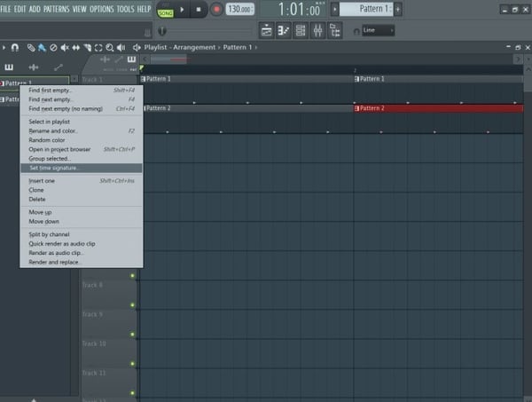Click 'Delete' in the context menu
This screenshot has height=402, width=532.
(x=82, y=200)
